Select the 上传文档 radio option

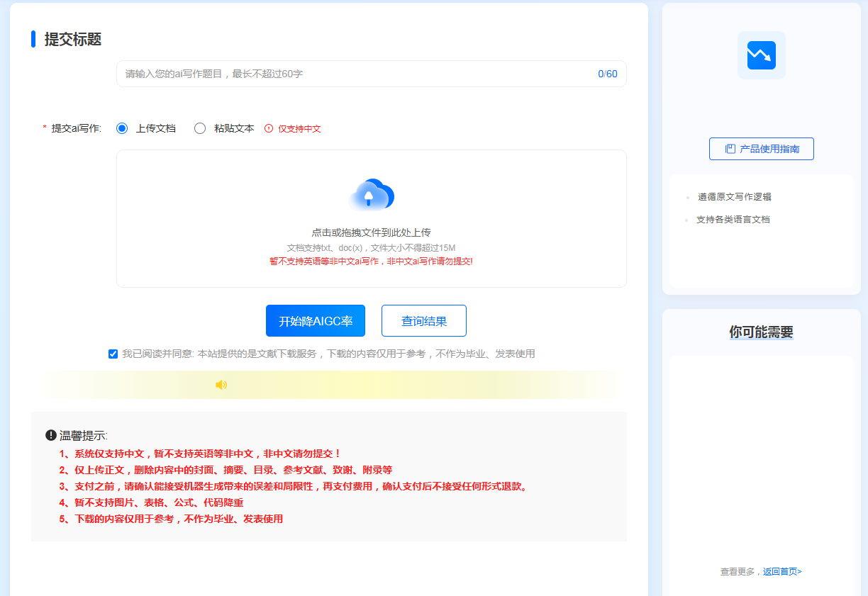point(122,128)
